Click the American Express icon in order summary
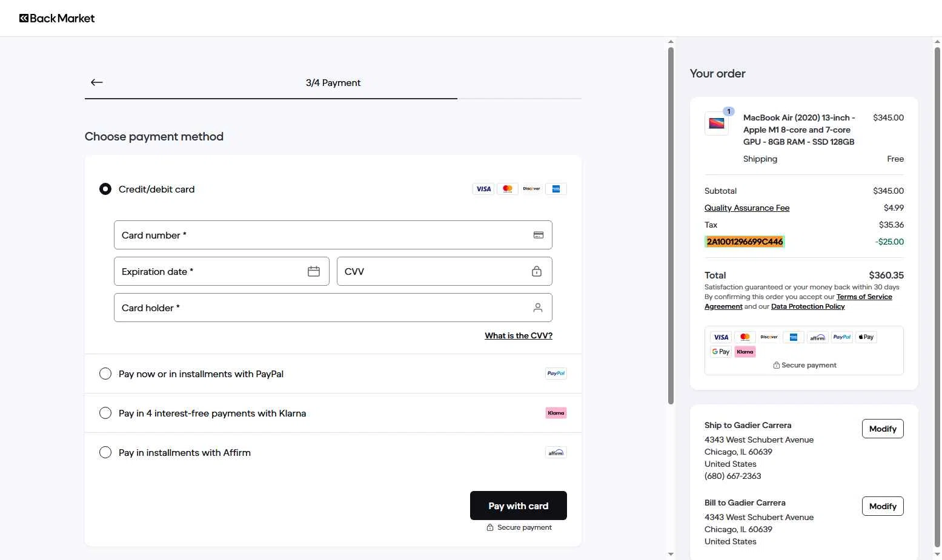942x560 pixels. click(794, 337)
